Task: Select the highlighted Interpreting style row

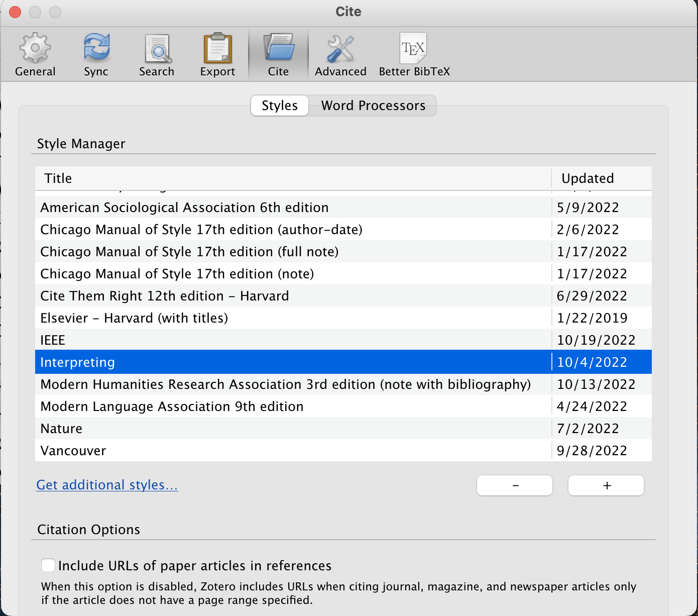Action: click(343, 362)
